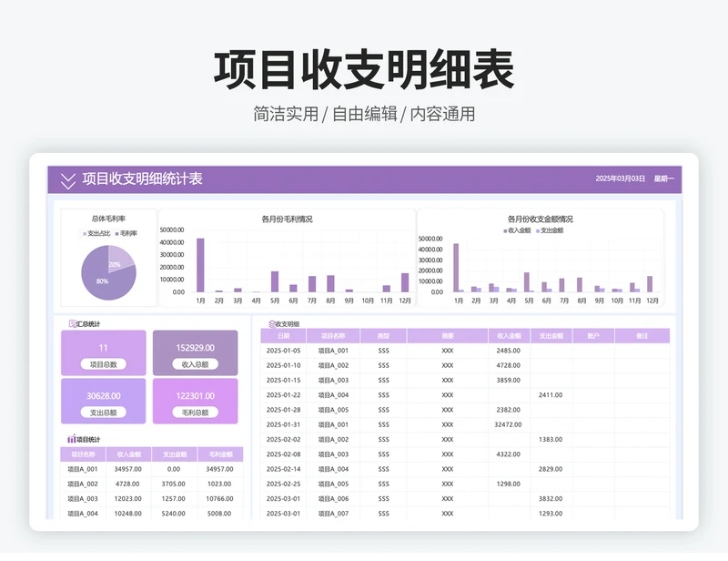The width and height of the screenshot is (728, 561).
Task: Click the 毛利金额 header in 项目统计 table
Action: coord(220,454)
